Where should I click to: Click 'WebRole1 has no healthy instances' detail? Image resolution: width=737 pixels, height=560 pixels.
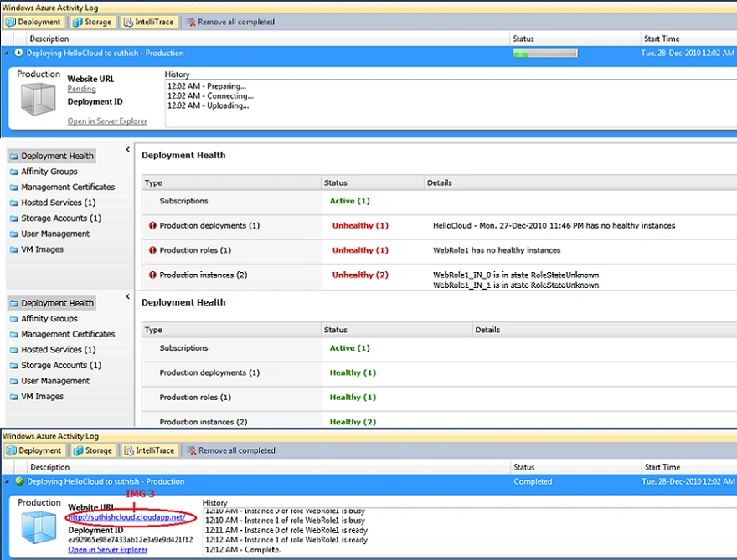point(497,250)
